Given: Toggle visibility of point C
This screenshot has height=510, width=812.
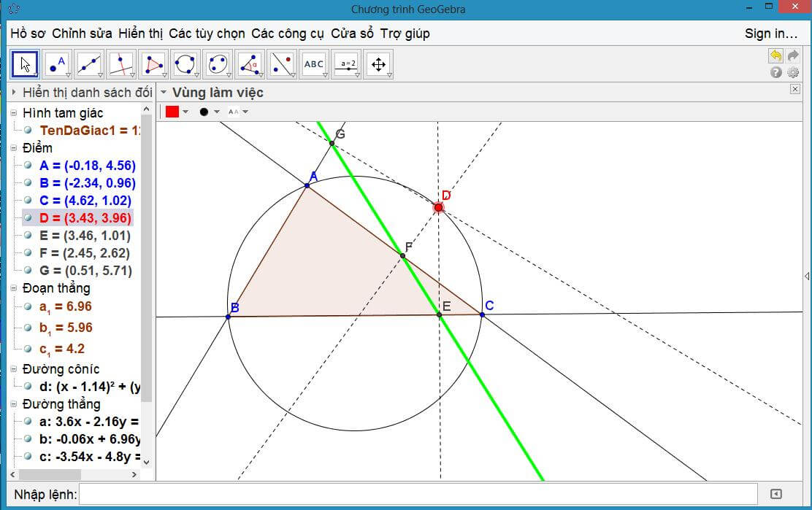Looking at the screenshot, I should 28,200.
